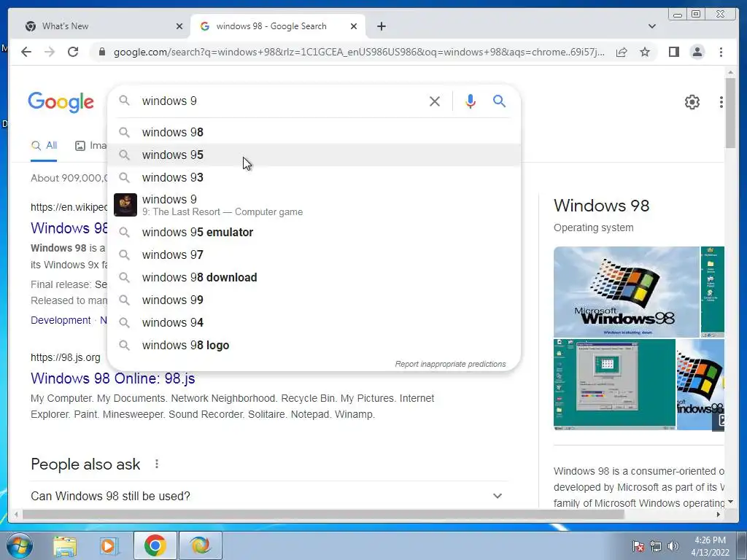Open a new tab with plus button

coord(381,26)
